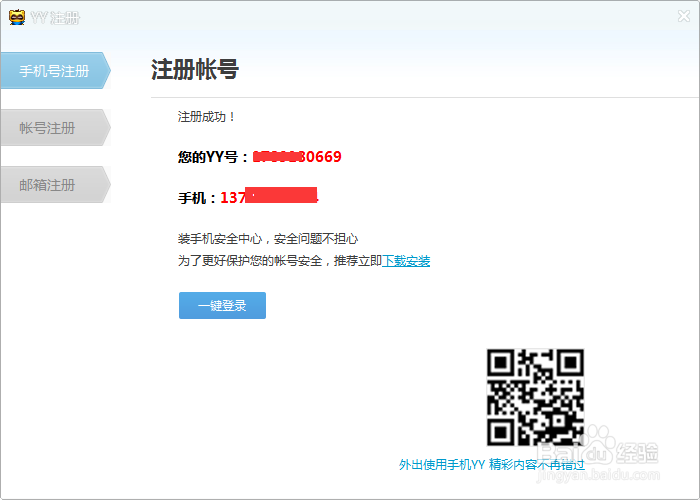Select the 手机号注册 tab
700x500 pixels.
click(55, 71)
